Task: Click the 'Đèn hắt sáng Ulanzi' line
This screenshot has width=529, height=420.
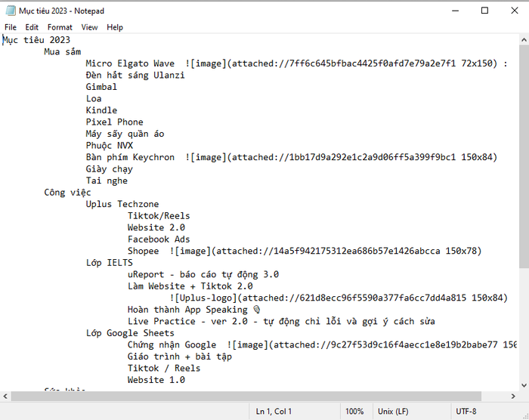Action: click(x=135, y=75)
